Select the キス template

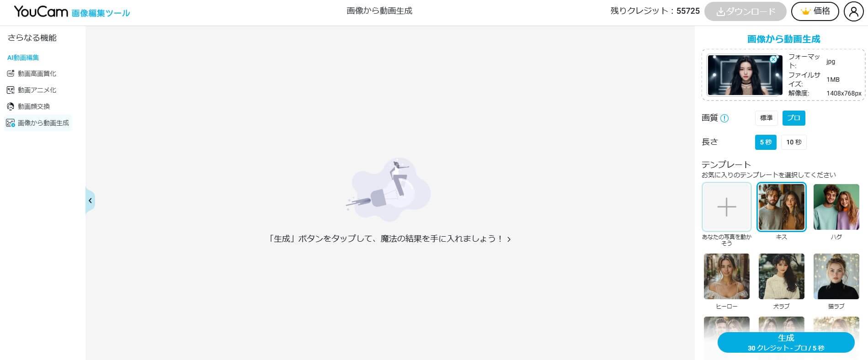click(782, 207)
